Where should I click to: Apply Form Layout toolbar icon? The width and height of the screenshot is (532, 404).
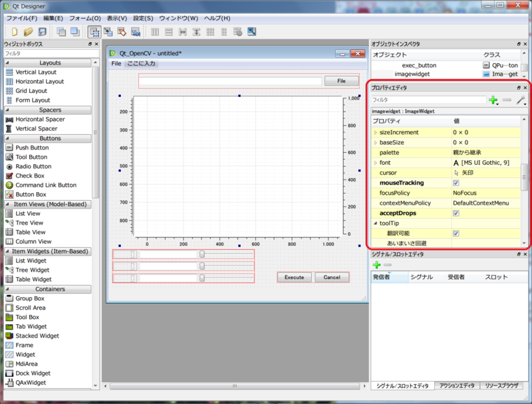224,32
